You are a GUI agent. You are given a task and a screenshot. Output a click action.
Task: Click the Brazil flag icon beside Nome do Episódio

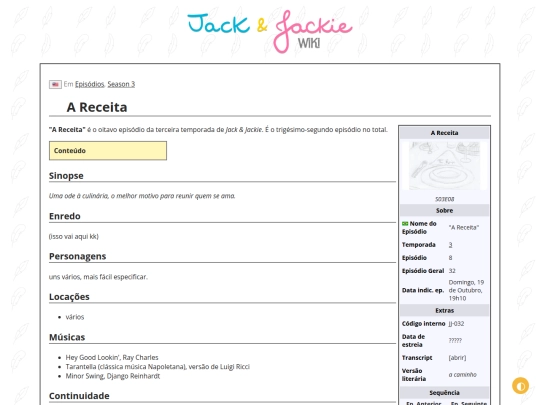click(405, 224)
